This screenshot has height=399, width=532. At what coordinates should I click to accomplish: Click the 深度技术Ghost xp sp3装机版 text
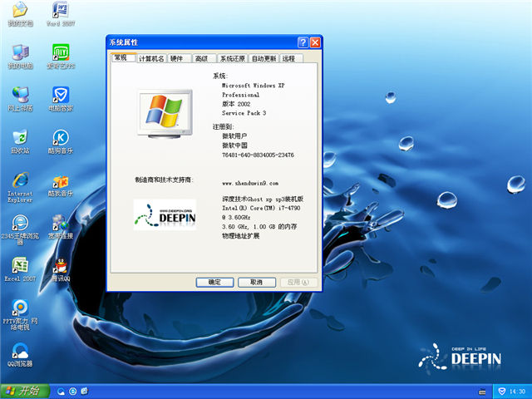click(x=263, y=199)
